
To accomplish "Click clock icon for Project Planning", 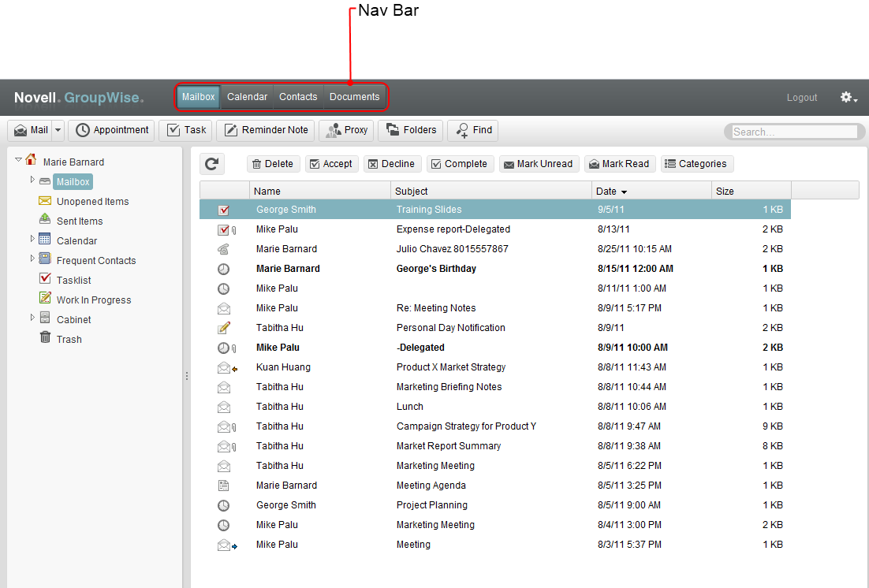I will click(223, 506).
